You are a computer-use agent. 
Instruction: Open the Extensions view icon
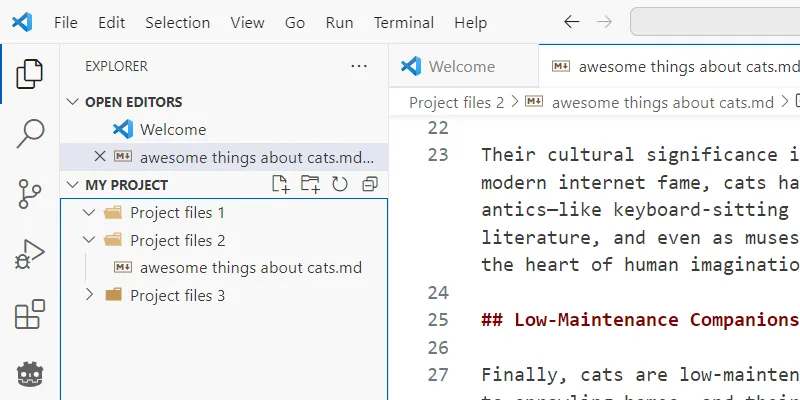pyautogui.click(x=30, y=315)
